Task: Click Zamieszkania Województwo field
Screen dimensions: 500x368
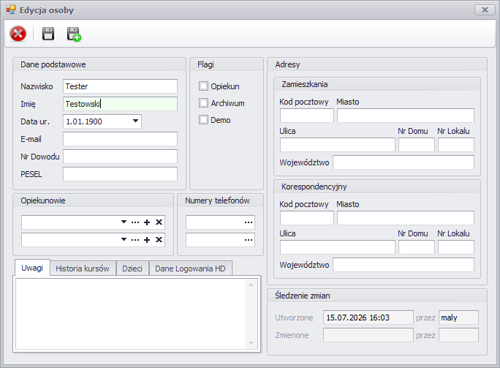Action: point(403,162)
